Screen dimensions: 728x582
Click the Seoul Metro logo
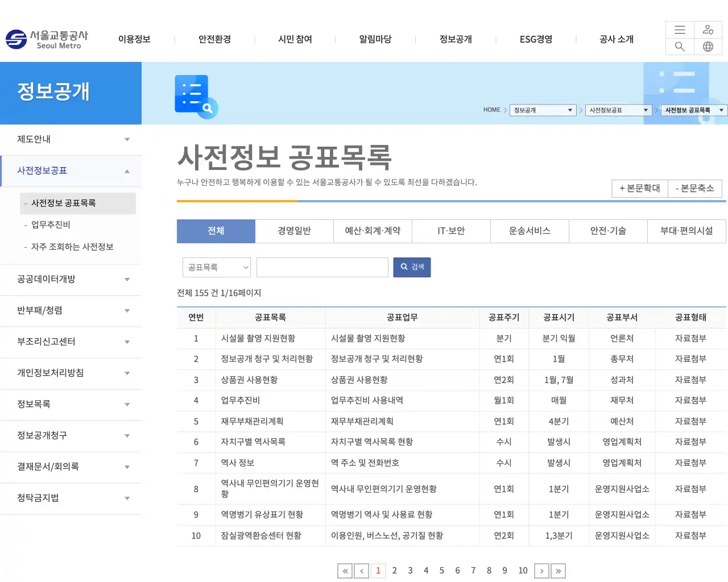(x=47, y=39)
